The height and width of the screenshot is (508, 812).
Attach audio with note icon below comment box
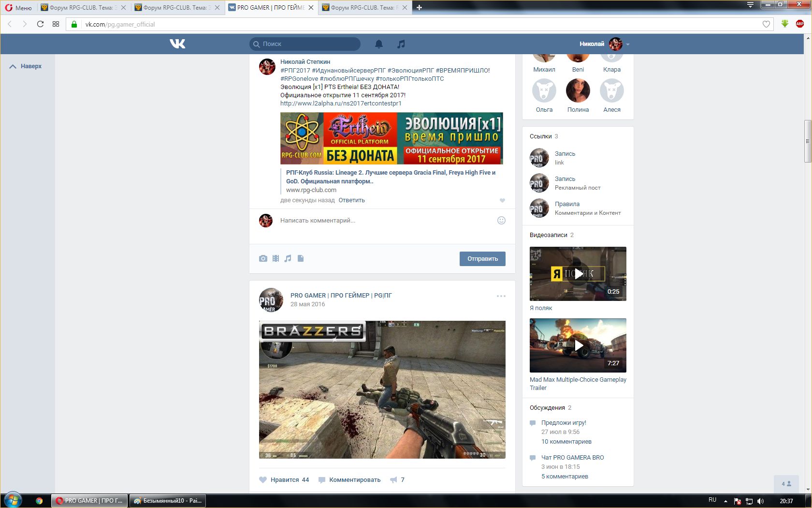[x=288, y=258]
